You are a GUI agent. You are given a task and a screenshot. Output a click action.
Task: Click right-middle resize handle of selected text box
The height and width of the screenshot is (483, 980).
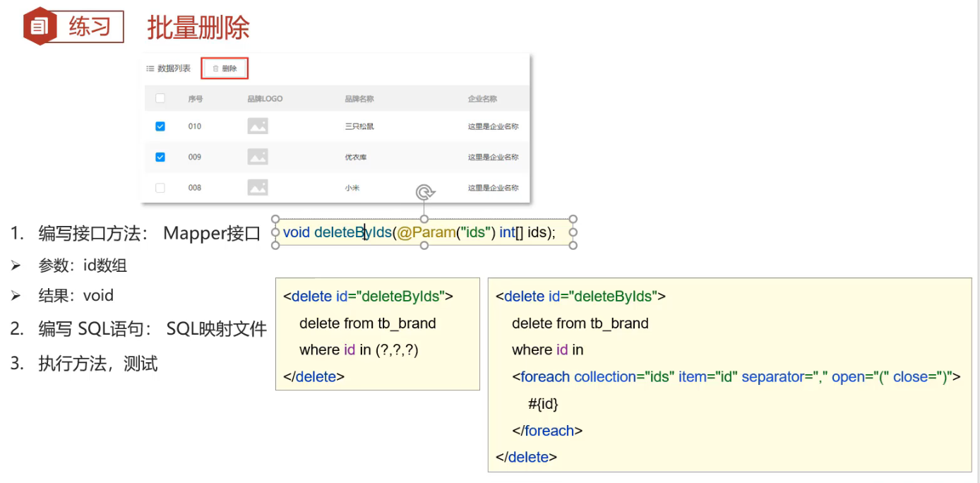[573, 232]
